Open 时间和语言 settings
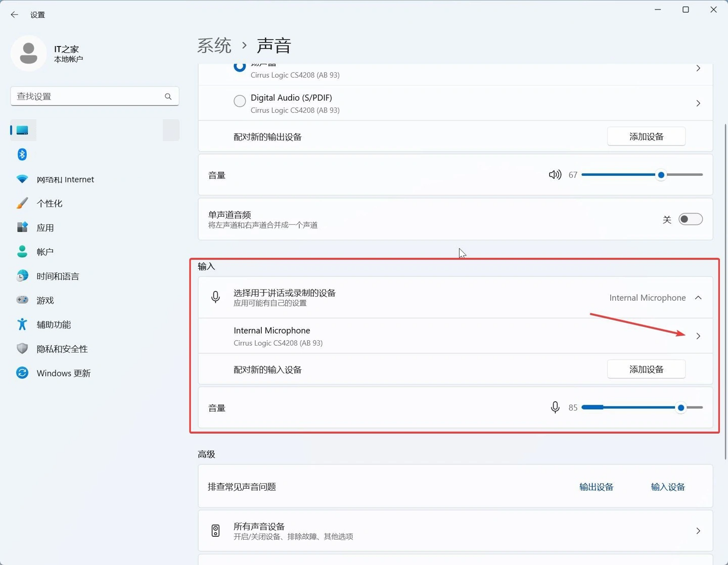 click(x=57, y=276)
